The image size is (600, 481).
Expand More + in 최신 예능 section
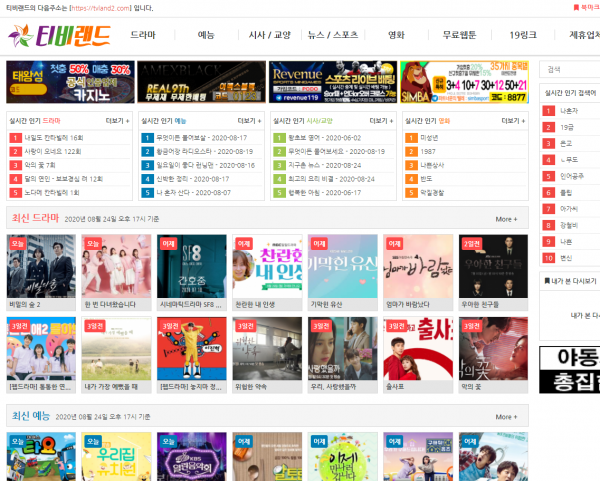coord(506,417)
